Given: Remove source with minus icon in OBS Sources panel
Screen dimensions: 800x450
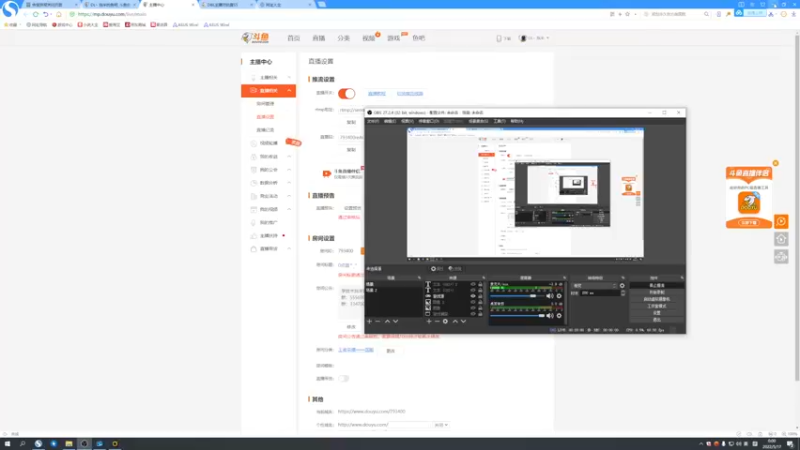Looking at the screenshot, I should tap(437, 321).
